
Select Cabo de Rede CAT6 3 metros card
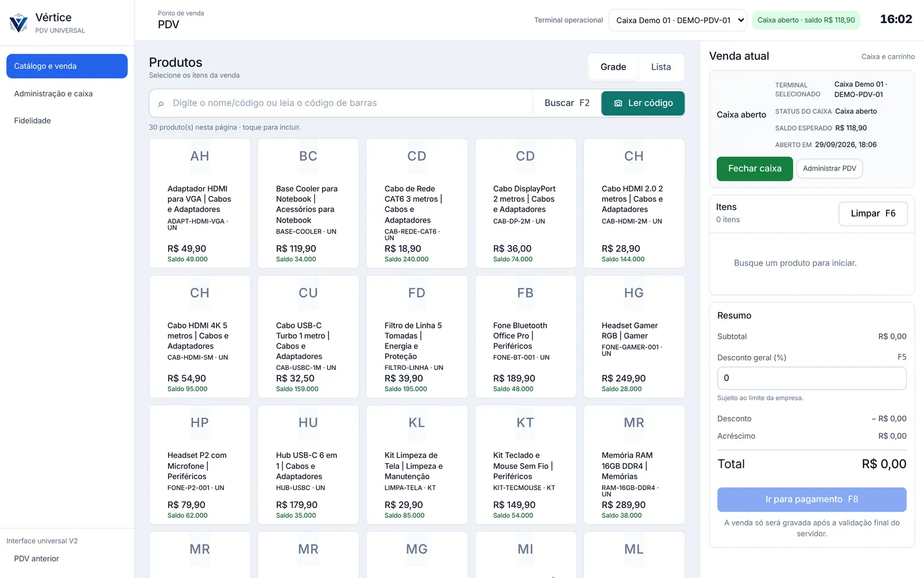coord(417,203)
